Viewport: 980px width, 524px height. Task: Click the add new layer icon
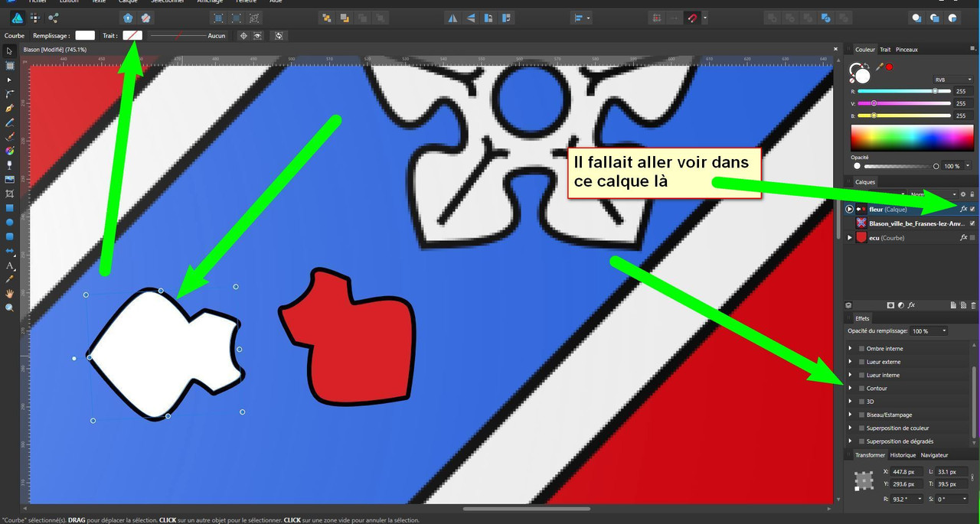[953, 305]
